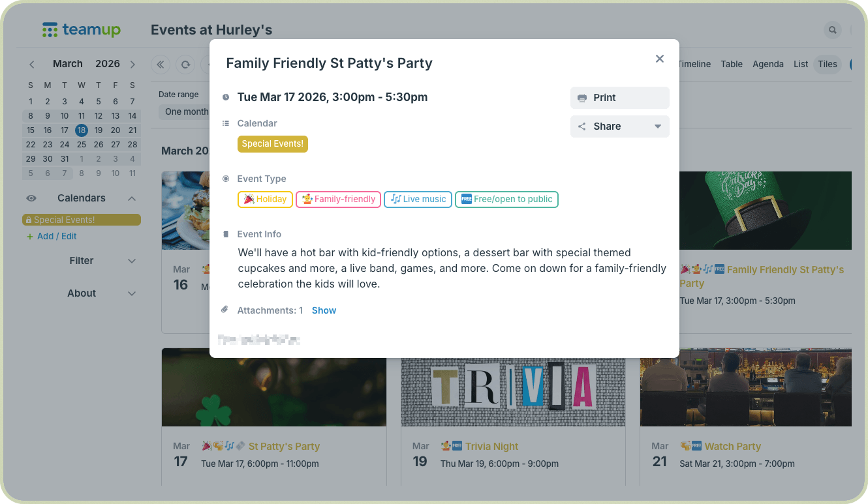Open the Share dropdown

pyautogui.click(x=619, y=126)
